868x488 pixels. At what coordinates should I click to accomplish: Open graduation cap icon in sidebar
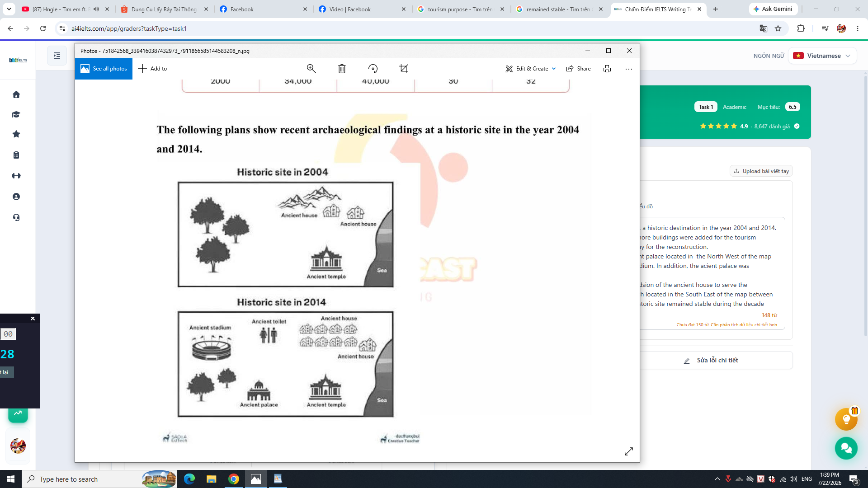[x=16, y=114]
